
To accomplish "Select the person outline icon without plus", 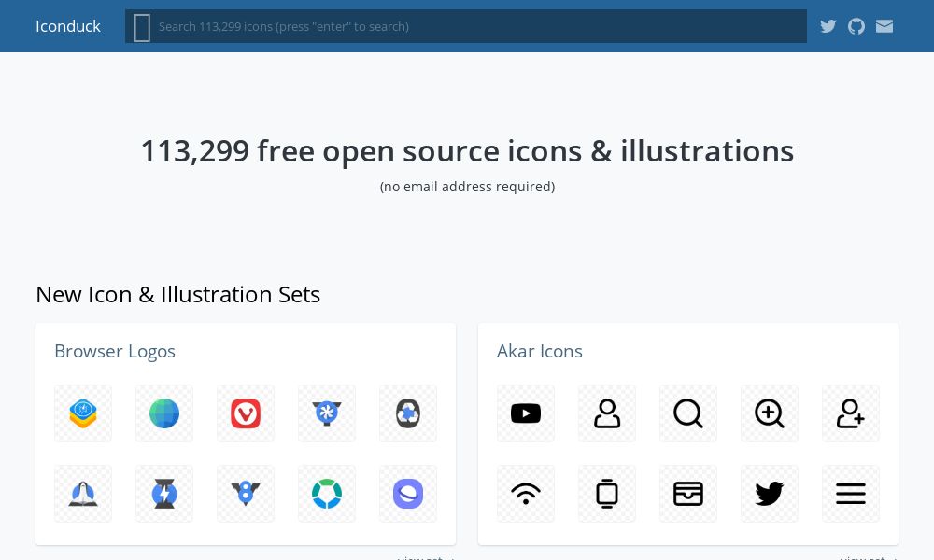I will tap(607, 413).
